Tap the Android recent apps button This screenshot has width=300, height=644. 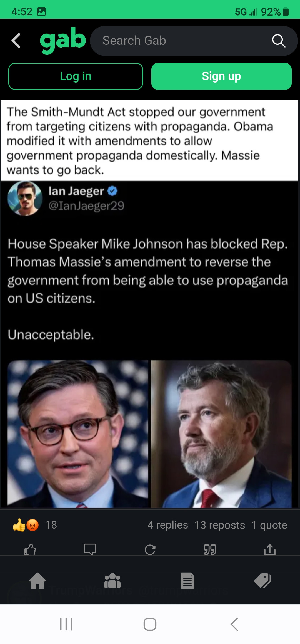[66, 624]
